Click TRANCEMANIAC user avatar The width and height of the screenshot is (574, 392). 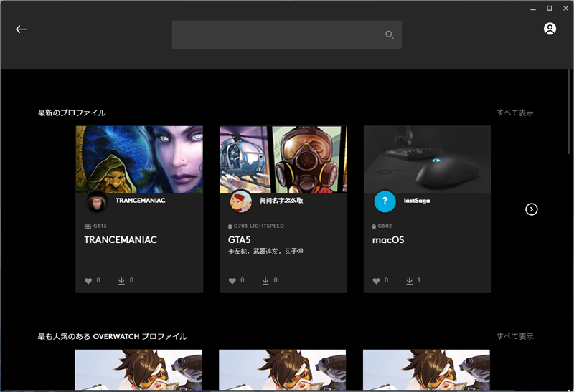(97, 201)
